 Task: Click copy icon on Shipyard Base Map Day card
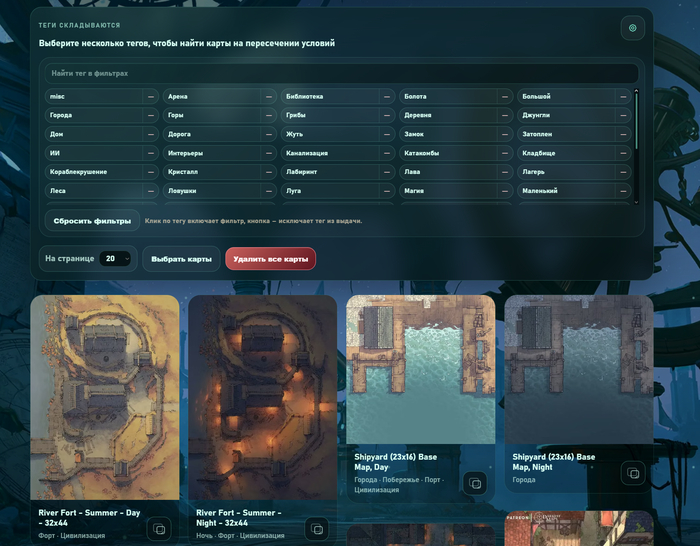tap(475, 483)
